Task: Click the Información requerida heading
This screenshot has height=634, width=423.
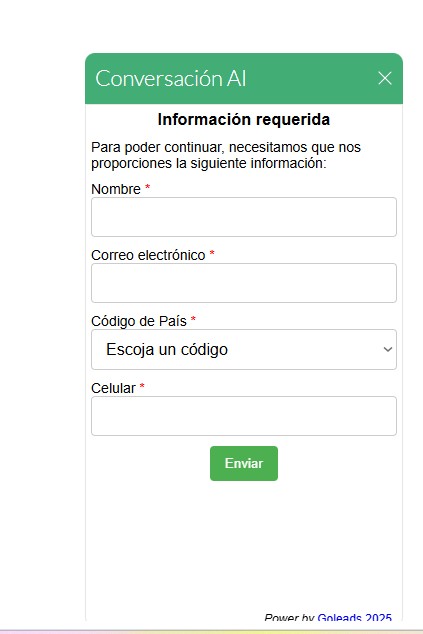Action: coord(244,120)
